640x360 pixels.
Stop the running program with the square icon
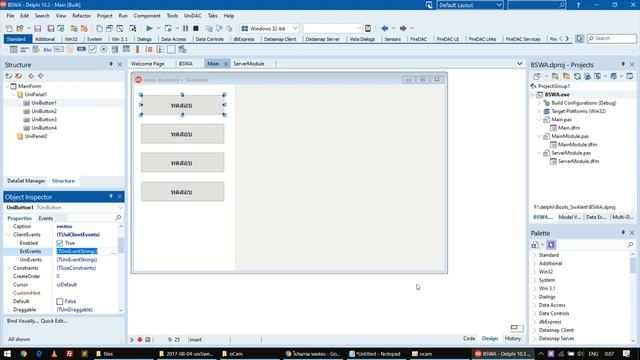[x=196, y=28]
